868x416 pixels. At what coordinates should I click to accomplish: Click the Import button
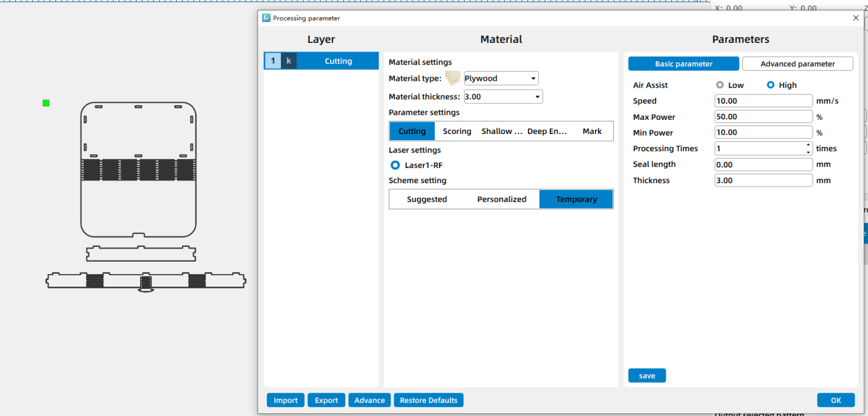tap(285, 400)
